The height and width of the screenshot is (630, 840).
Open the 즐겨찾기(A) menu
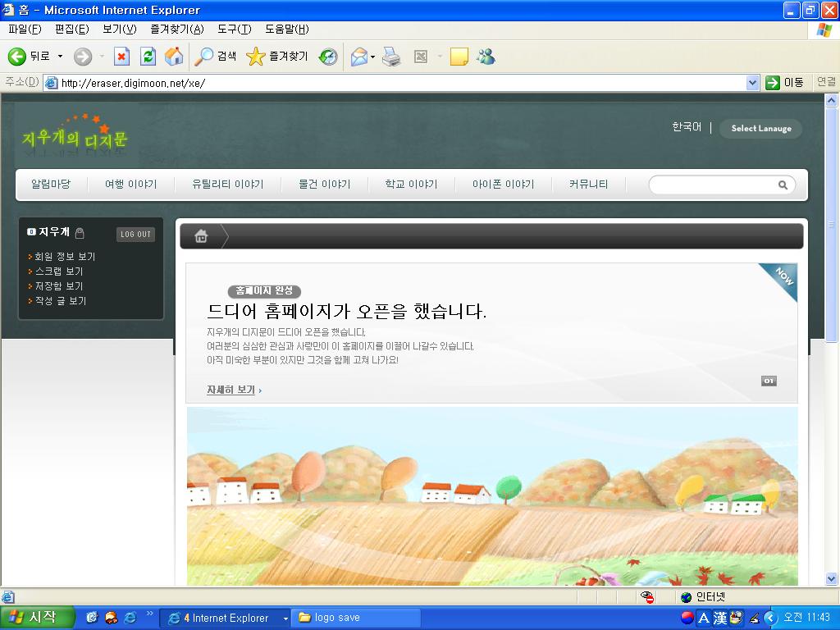pyautogui.click(x=176, y=30)
